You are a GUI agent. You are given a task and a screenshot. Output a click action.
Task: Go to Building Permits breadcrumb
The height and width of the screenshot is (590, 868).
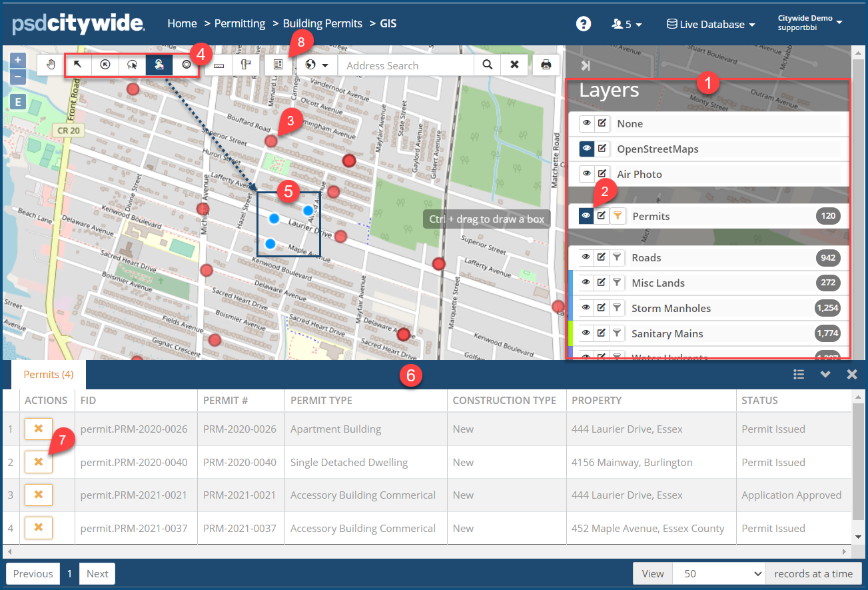[x=322, y=23]
